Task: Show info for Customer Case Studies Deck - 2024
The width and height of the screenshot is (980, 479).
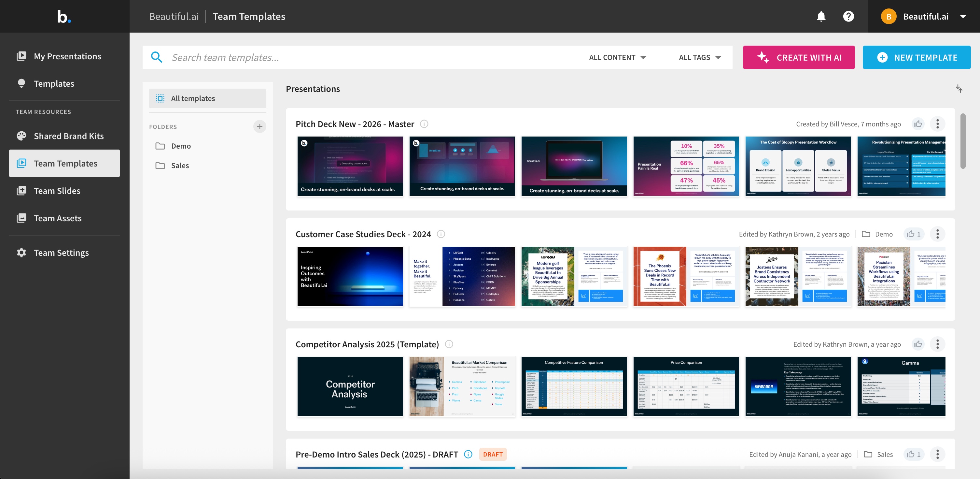Action: pyautogui.click(x=441, y=234)
